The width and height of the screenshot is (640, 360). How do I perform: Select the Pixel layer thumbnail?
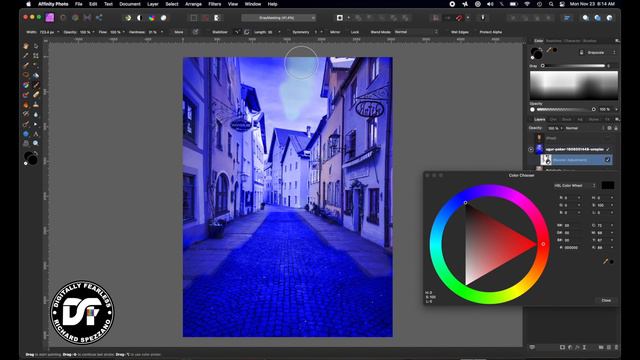pos(539,138)
